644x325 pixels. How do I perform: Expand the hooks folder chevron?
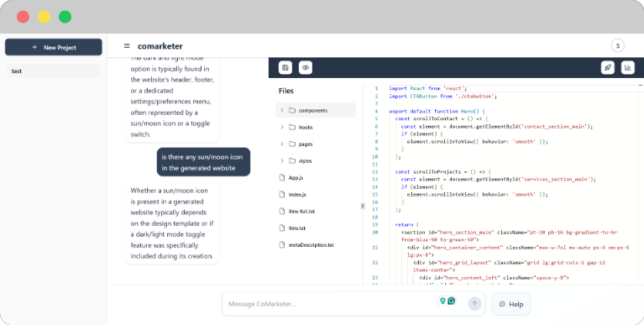pos(282,128)
